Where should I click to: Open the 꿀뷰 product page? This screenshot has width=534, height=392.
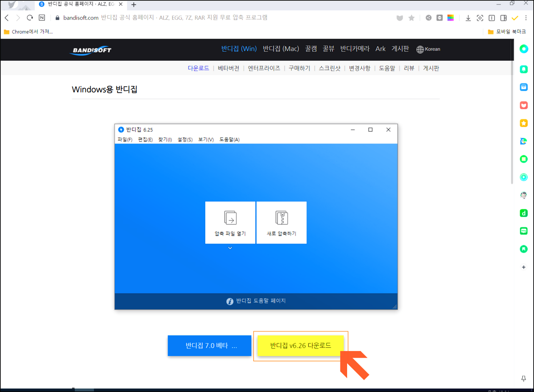(x=328, y=49)
